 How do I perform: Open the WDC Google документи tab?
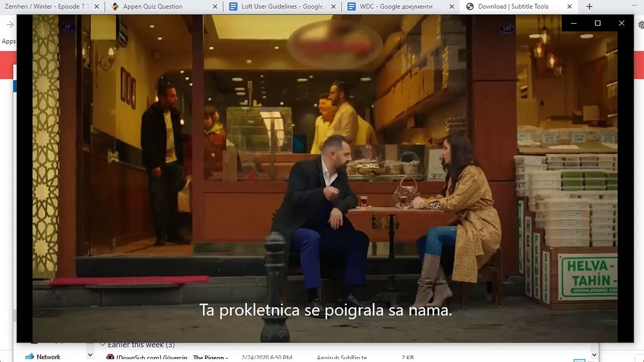400,7
